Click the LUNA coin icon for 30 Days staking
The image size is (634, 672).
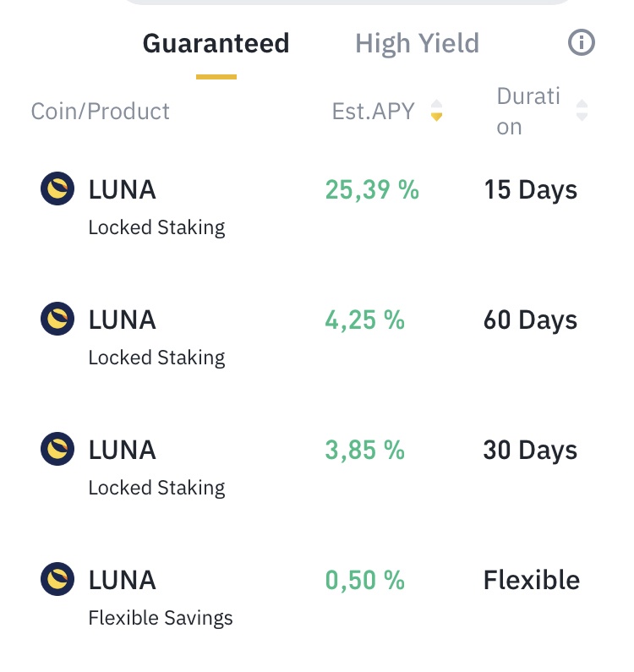coord(57,450)
